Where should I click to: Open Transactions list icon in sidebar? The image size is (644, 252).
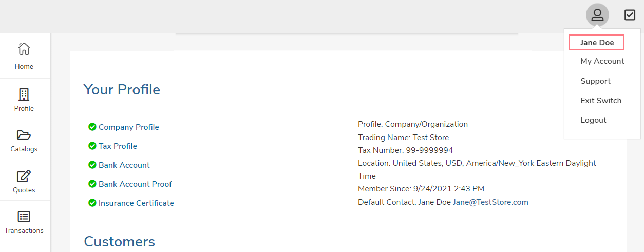[24, 217]
